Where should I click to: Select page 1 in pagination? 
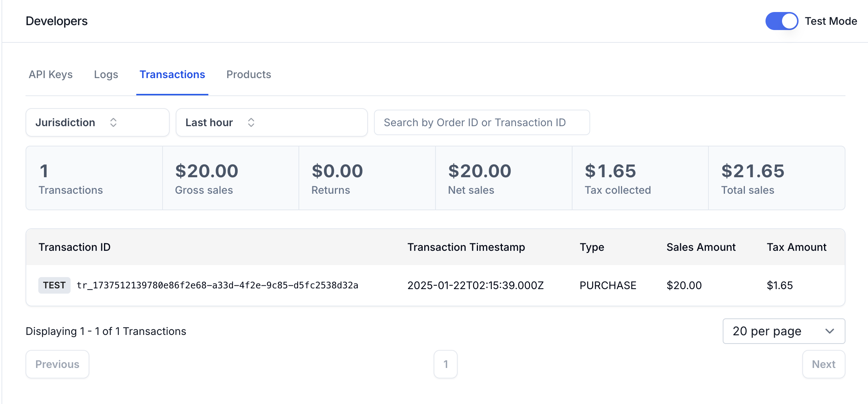[x=446, y=364]
